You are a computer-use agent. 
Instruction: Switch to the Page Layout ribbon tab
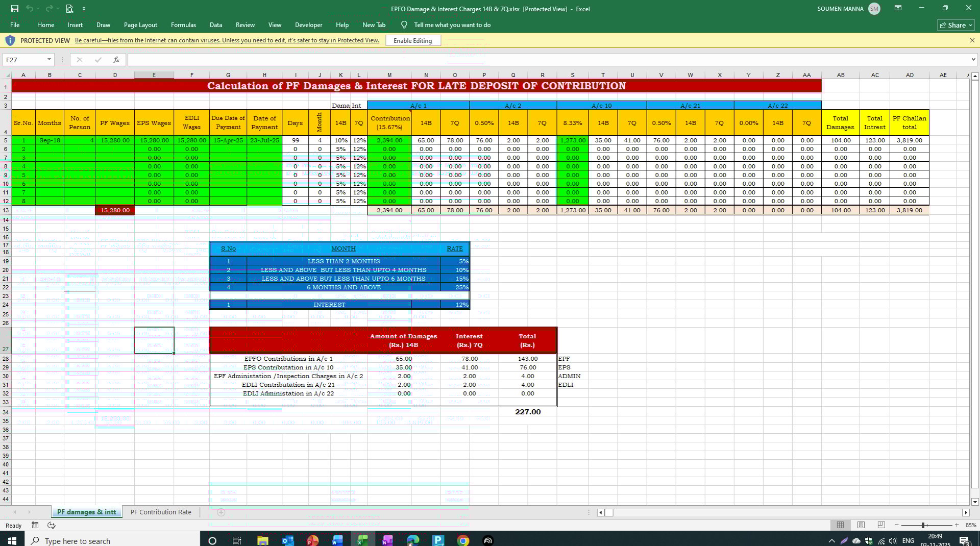[x=140, y=25]
